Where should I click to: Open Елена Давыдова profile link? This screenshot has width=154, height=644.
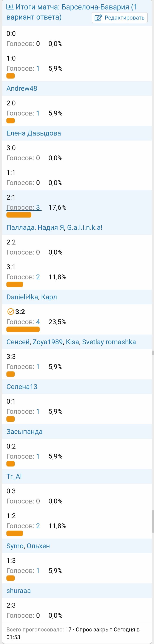point(34,133)
